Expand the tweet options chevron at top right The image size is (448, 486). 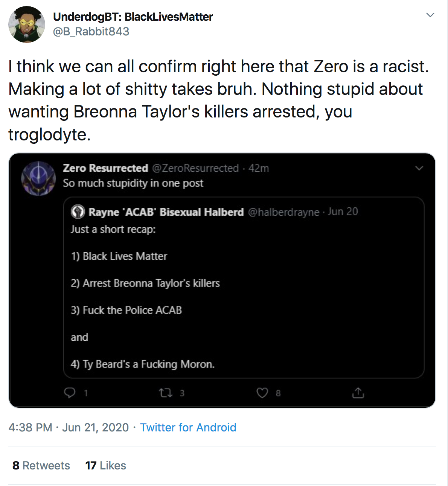(x=430, y=15)
